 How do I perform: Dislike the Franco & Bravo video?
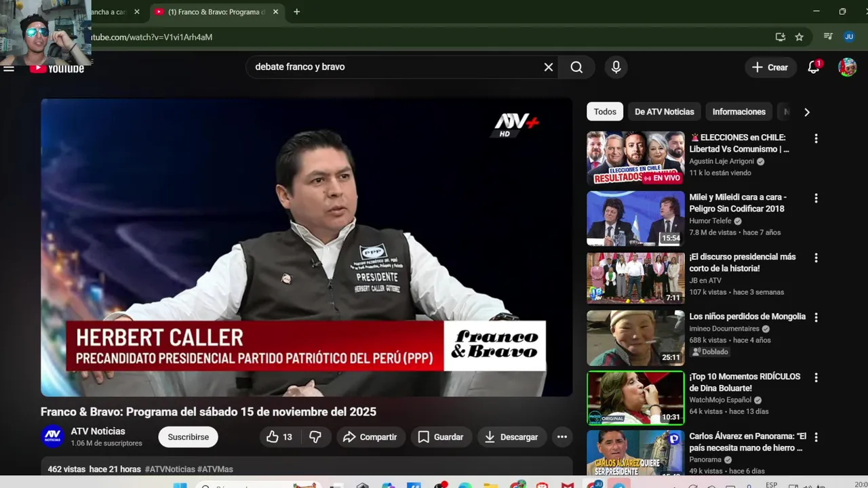pos(315,437)
